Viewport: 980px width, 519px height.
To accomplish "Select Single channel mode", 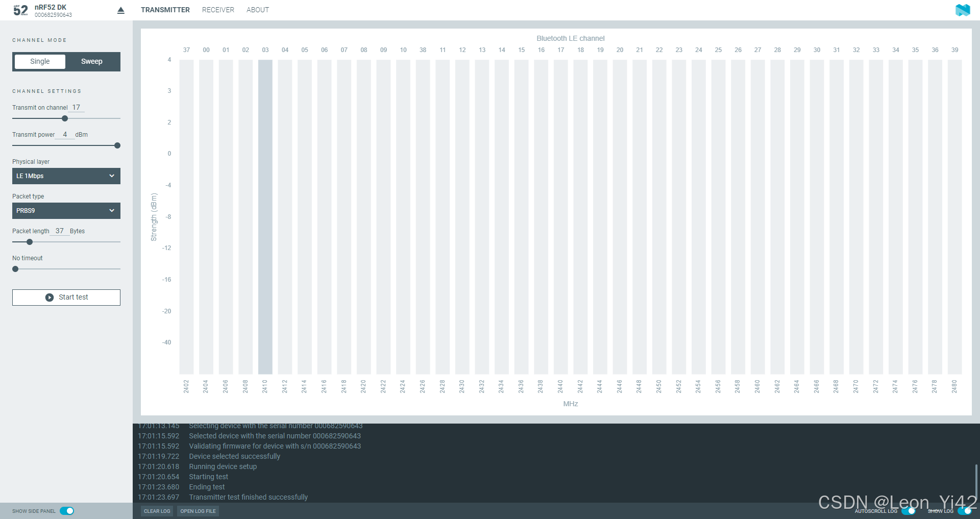I will (40, 61).
